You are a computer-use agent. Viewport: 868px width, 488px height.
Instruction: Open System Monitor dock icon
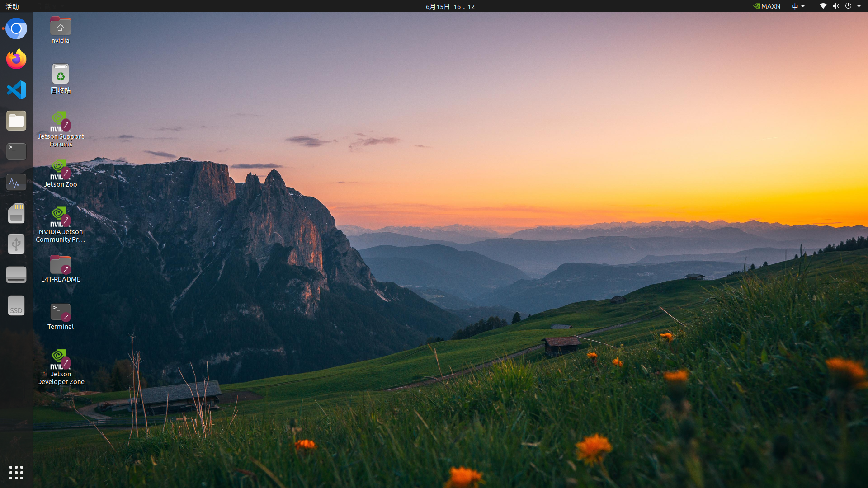(x=16, y=183)
